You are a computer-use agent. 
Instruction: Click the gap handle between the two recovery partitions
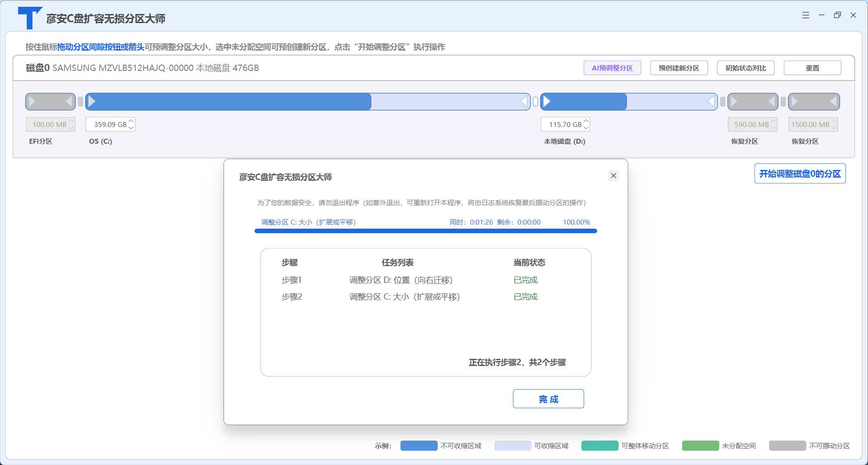pos(783,102)
